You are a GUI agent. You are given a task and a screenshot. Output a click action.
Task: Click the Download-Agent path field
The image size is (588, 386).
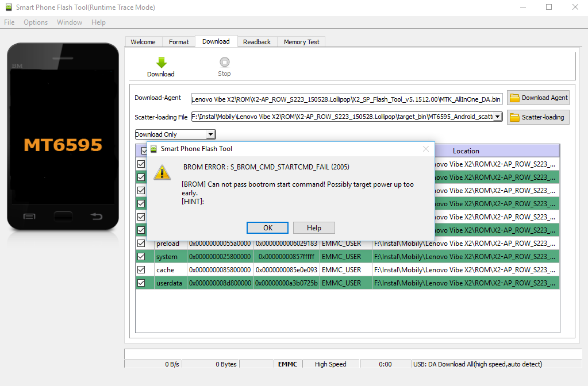[x=347, y=99]
